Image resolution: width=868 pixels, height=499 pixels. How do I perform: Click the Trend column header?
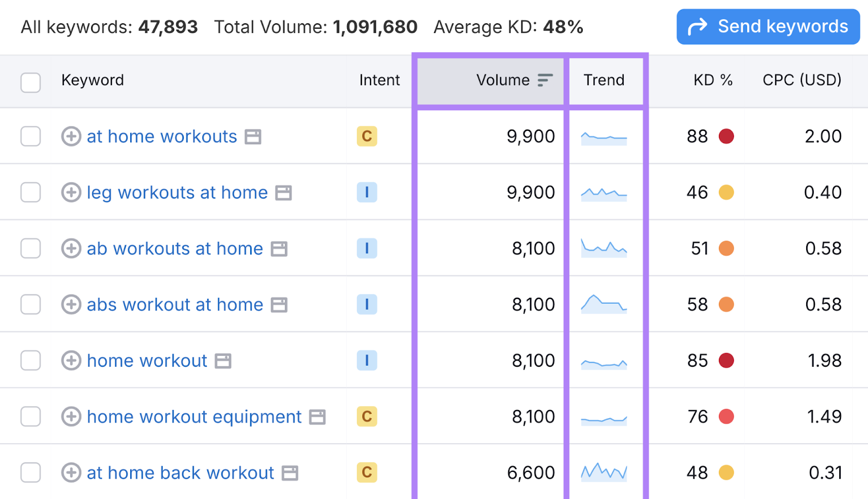(x=604, y=79)
